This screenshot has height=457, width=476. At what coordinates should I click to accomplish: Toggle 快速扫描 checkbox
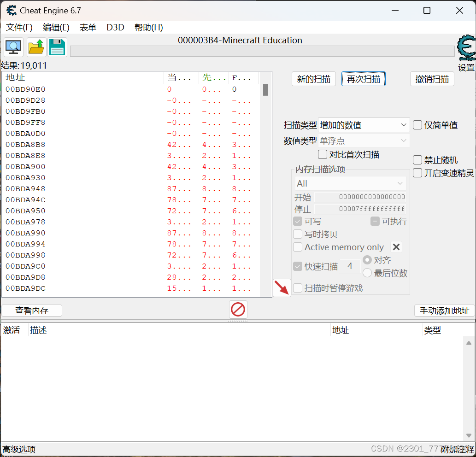[x=298, y=266]
